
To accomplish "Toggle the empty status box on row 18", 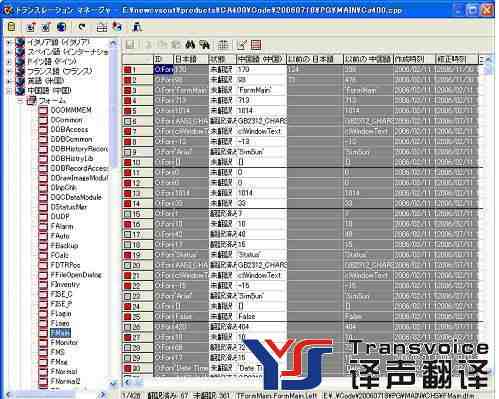I will 127,245.
